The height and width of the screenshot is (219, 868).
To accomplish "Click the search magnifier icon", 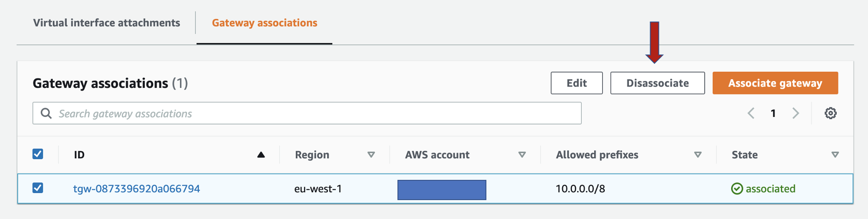I will (x=46, y=113).
